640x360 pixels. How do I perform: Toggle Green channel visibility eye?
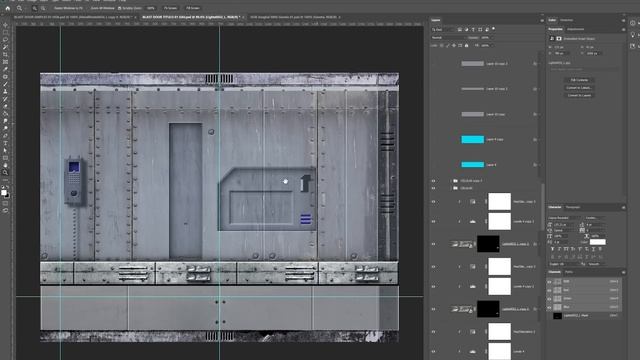(549, 298)
